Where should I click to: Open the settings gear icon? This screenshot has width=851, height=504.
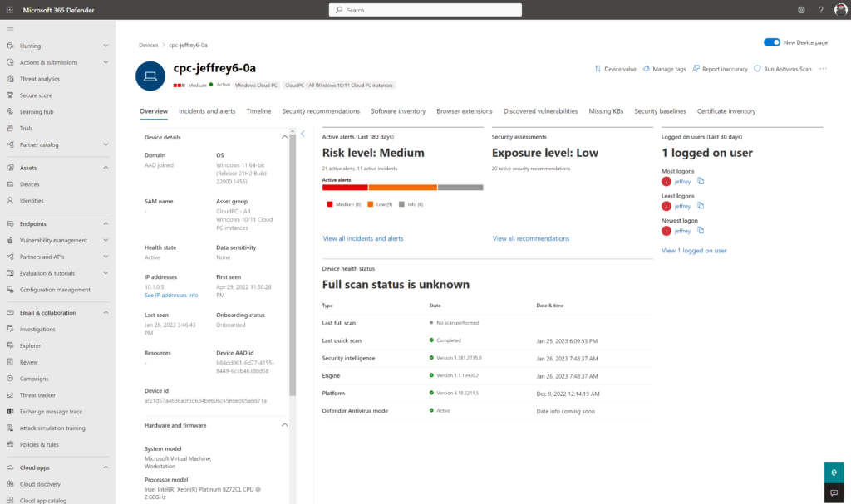coord(801,10)
